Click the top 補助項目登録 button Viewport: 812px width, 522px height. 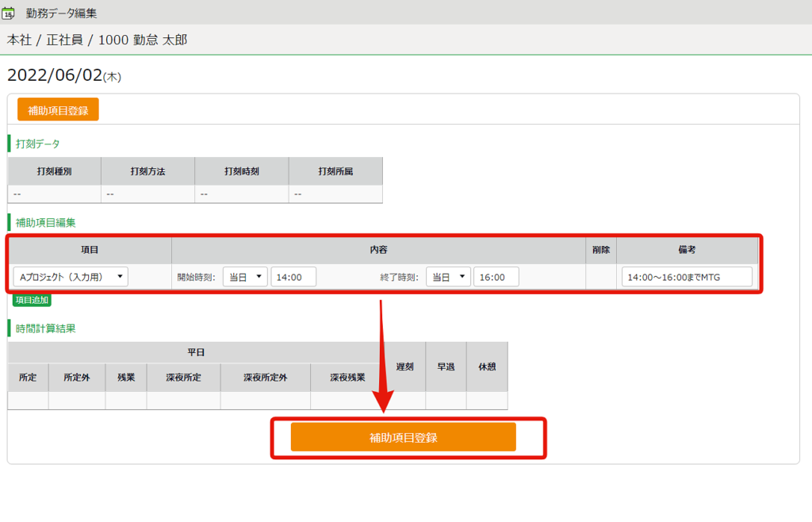(58, 109)
